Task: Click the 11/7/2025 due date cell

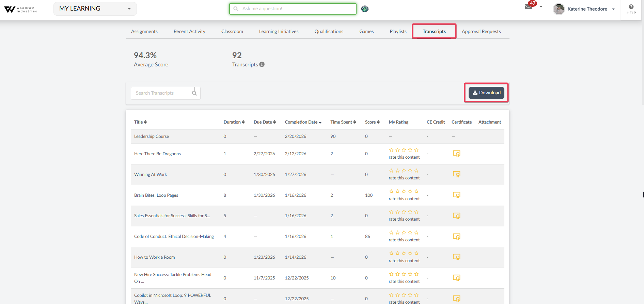Action: (x=264, y=278)
